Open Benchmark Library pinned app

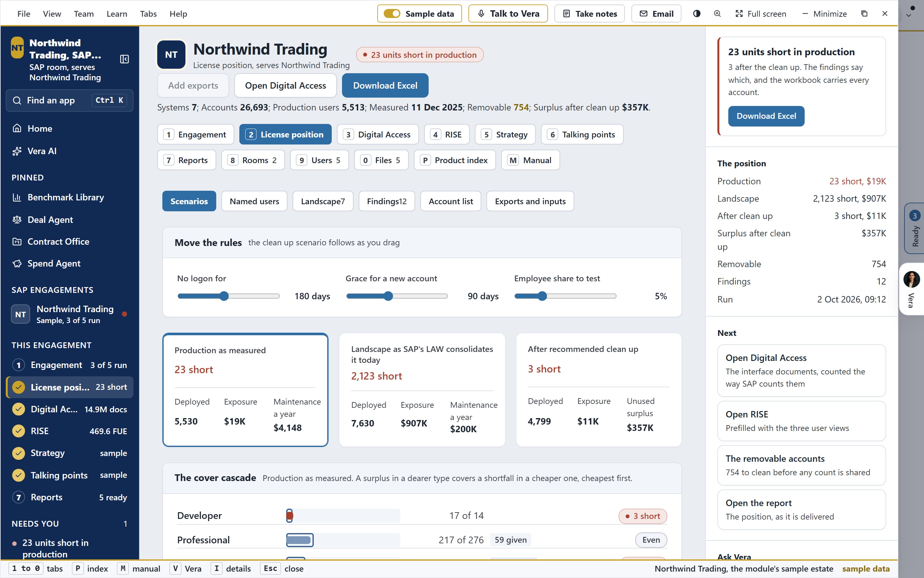point(70,197)
